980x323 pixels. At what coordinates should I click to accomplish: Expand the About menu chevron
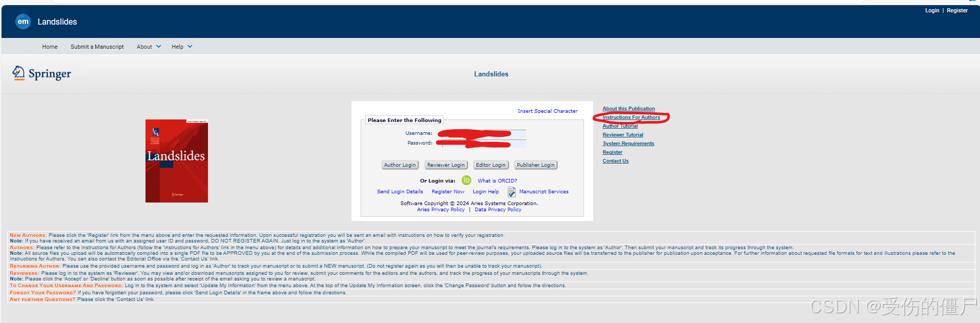(159, 47)
